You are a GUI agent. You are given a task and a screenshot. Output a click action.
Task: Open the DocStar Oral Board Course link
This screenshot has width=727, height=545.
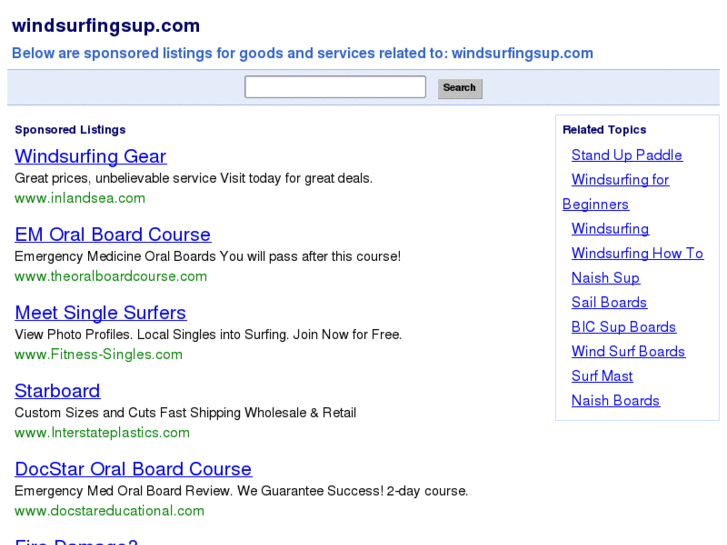[x=133, y=469]
